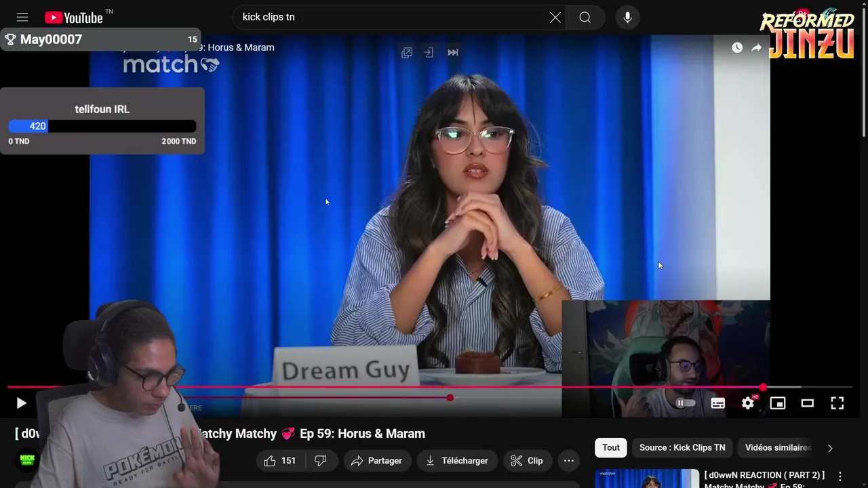Click the Télécharger download button
The height and width of the screenshot is (488, 868).
(457, 461)
